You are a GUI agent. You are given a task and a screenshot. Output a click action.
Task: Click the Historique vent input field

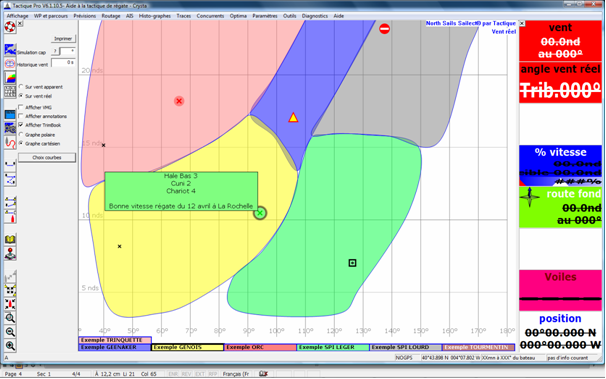[63, 62]
